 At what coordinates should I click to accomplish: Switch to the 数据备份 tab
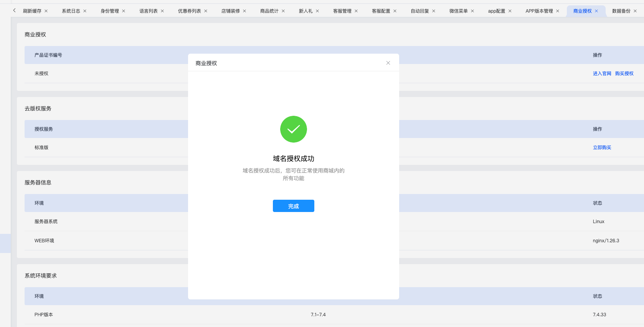(621, 11)
